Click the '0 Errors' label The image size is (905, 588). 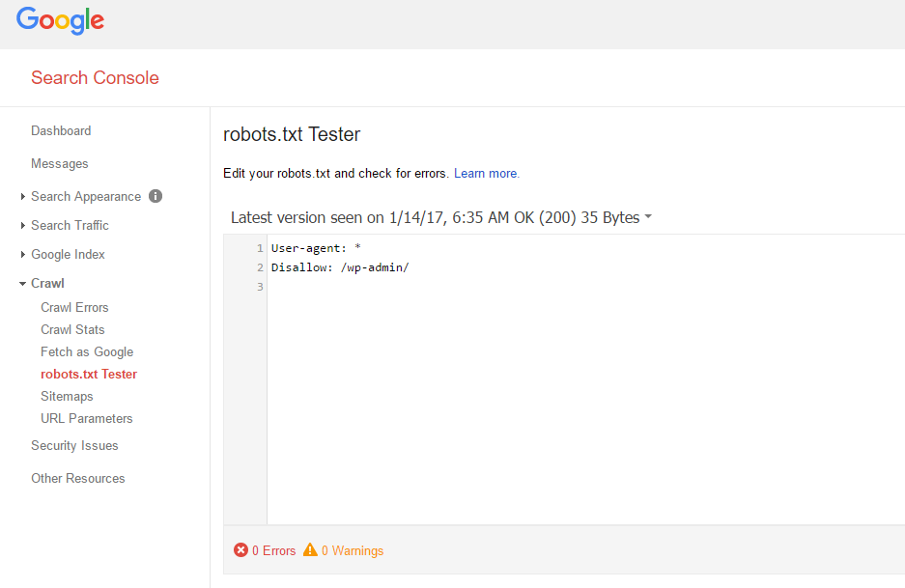pyautogui.click(x=273, y=551)
